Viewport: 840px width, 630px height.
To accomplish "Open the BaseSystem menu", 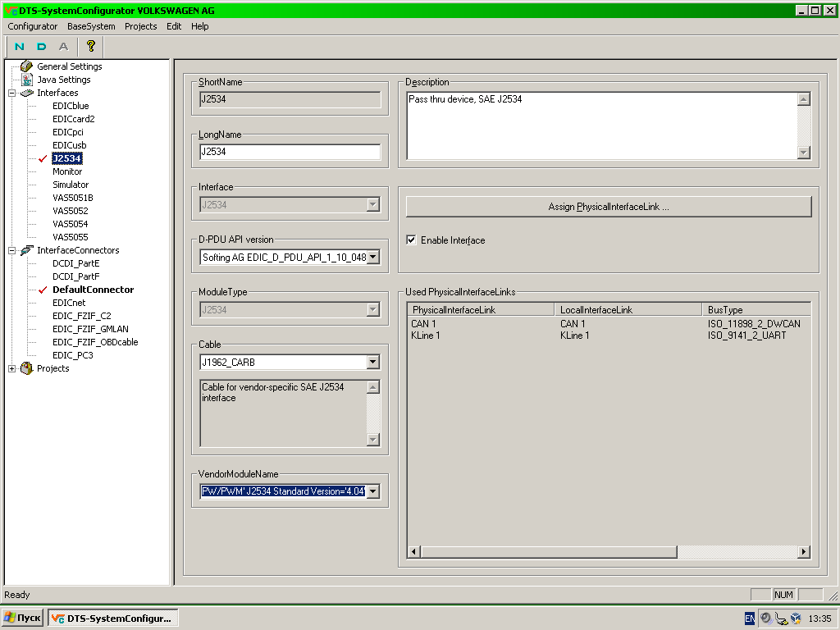I will tap(91, 26).
